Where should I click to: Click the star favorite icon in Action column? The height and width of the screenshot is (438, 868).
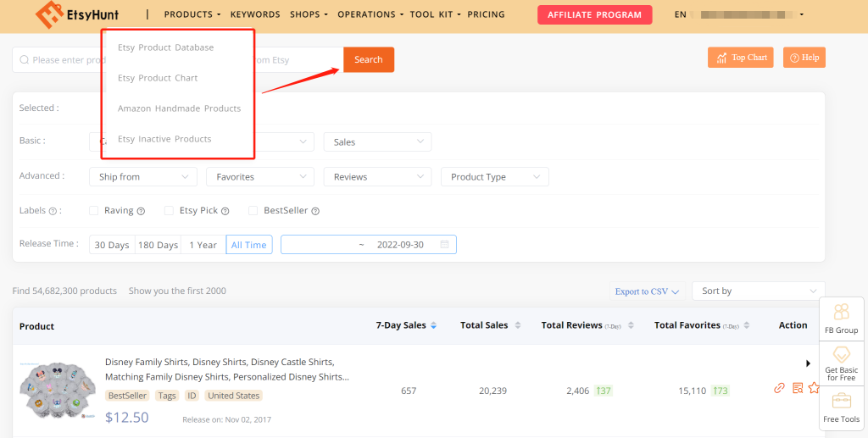pos(814,388)
